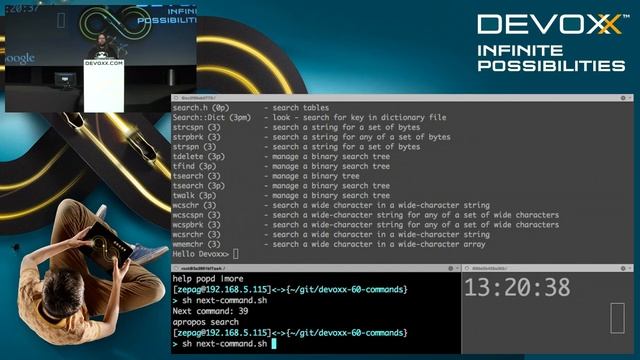Viewport: 640px width, 360px height.
Task: Click the 'help popd |more' line
Action: coord(208,279)
